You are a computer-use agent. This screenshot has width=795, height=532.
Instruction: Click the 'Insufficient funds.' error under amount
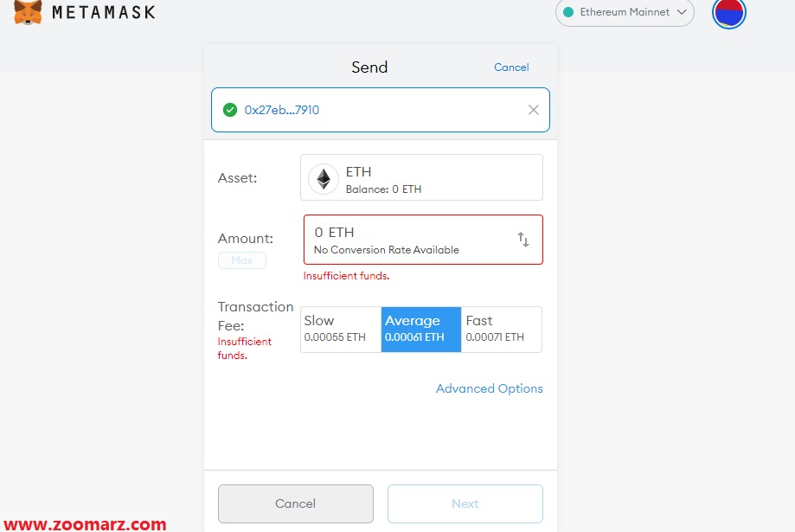click(x=346, y=276)
